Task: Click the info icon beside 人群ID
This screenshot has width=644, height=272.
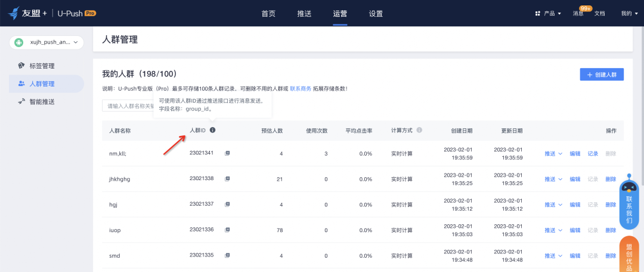Action: [212, 130]
